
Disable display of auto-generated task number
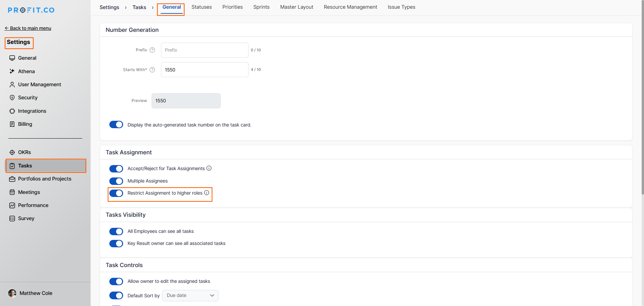point(116,125)
